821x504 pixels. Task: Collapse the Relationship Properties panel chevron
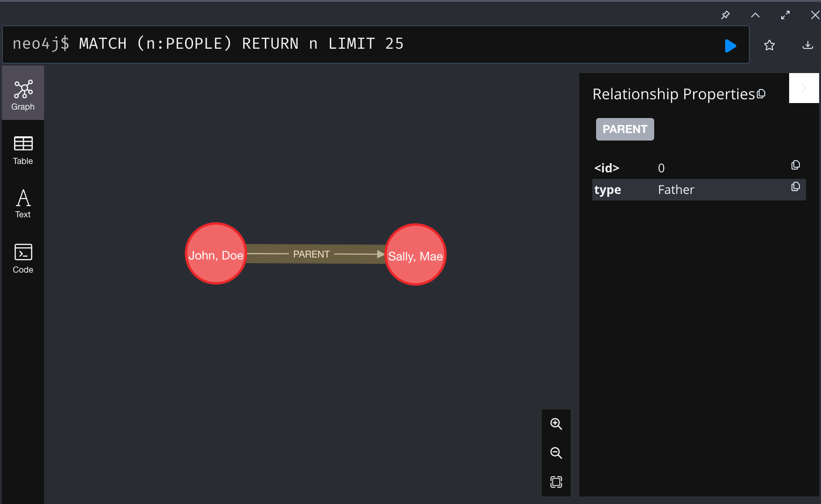(x=804, y=88)
